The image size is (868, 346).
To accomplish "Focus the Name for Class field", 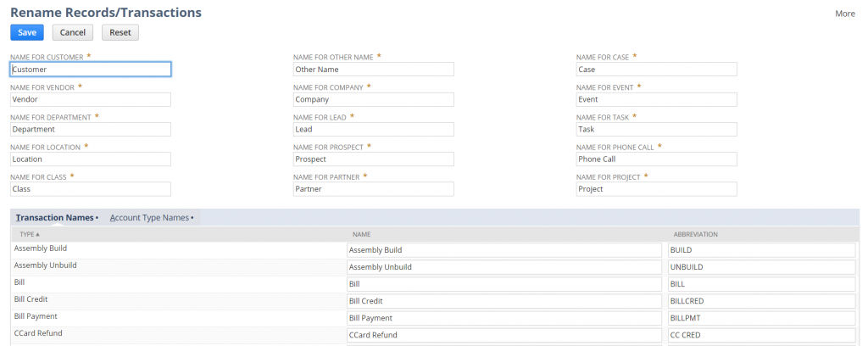I will pos(91,189).
